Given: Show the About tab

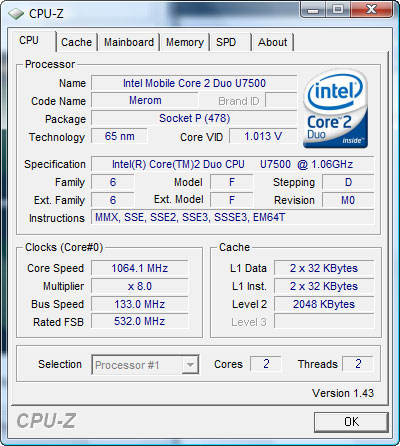Looking at the screenshot, I should click(272, 42).
